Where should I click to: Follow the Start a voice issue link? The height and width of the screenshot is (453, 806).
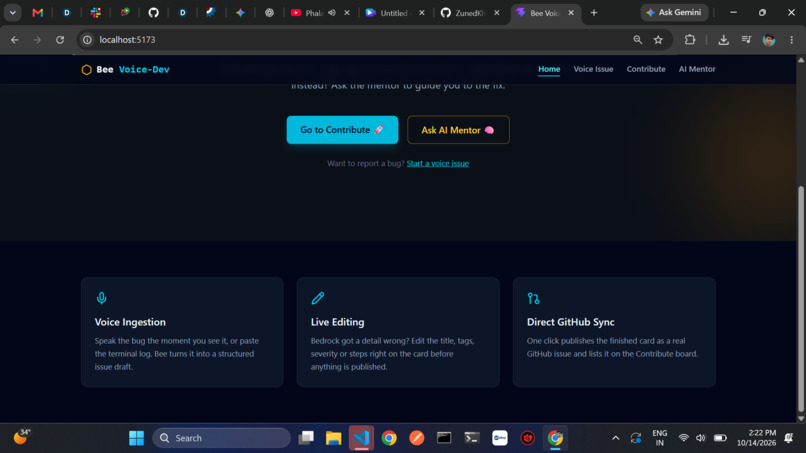pos(437,164)
